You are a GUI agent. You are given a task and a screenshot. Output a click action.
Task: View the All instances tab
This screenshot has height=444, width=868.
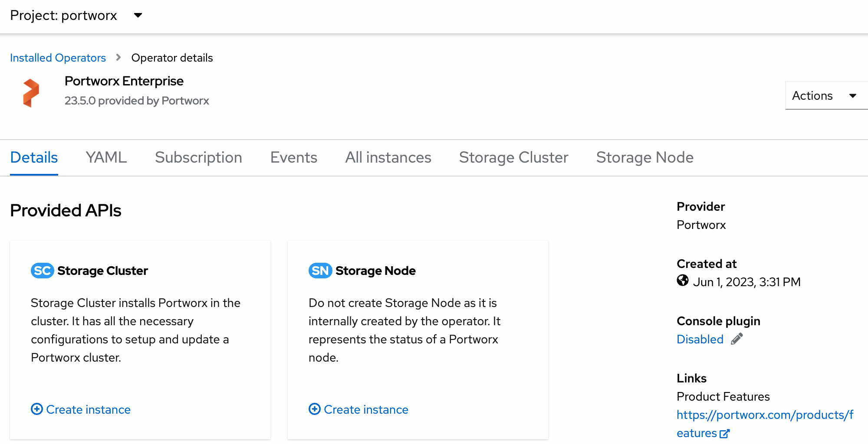[388, 157]
